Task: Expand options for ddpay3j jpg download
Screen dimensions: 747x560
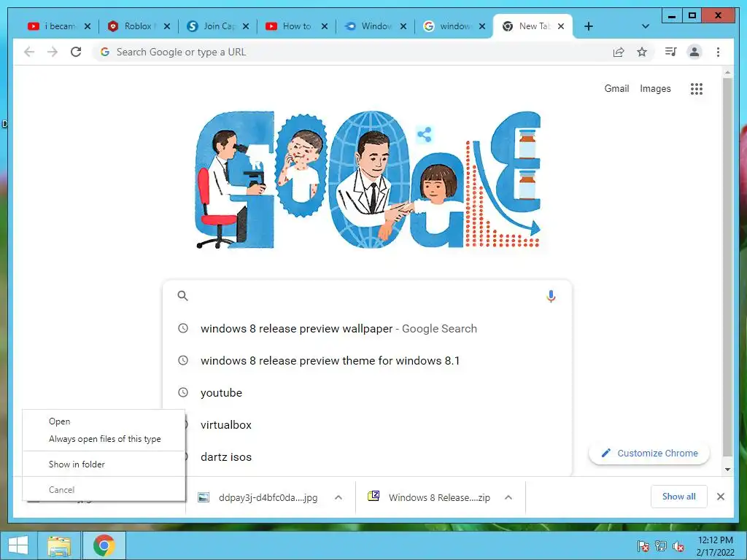Action: (x=338, y=497)
